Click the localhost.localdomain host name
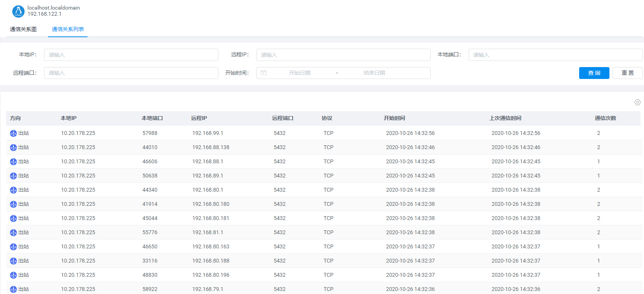Viewport: 644px width, 294px height. point(54,8)
